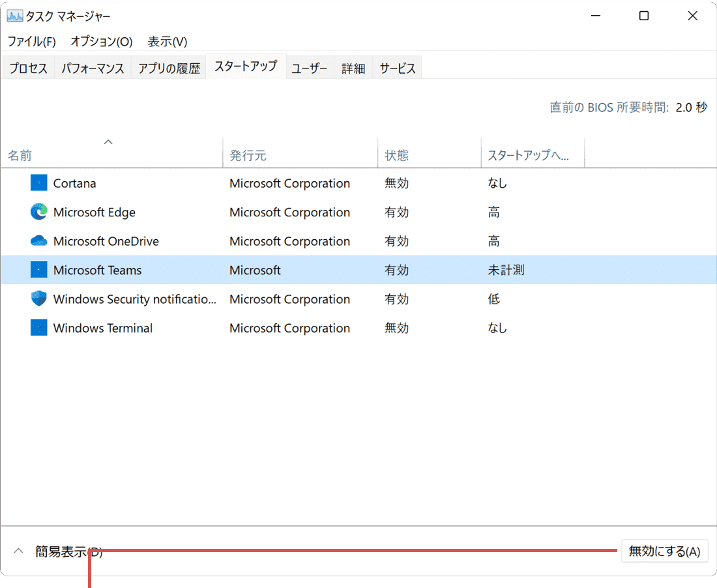Image resolution: width=717 pixels, height=588 pixels.
Task: Select the スタートアップ tab
Action: [x=246, y=66]
